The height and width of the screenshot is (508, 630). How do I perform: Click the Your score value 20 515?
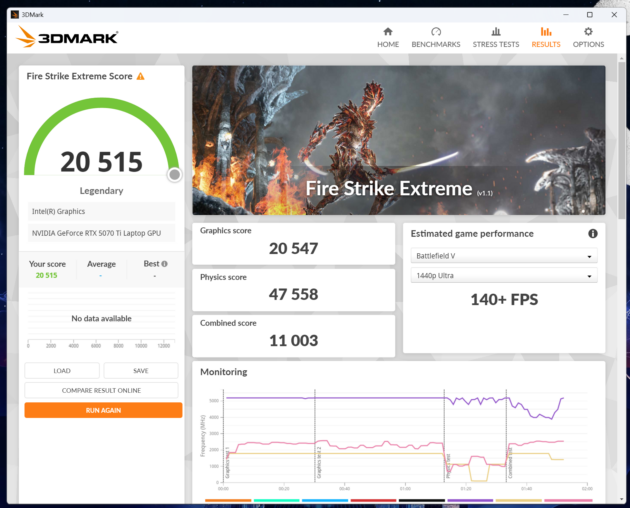click(x=47, y=275)
